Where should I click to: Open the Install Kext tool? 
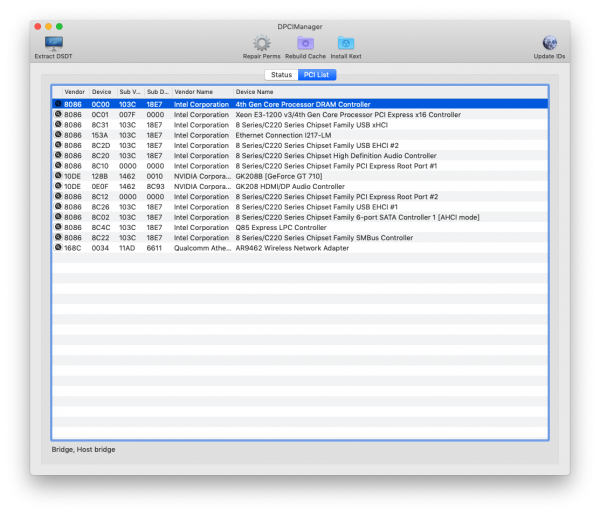346,43
